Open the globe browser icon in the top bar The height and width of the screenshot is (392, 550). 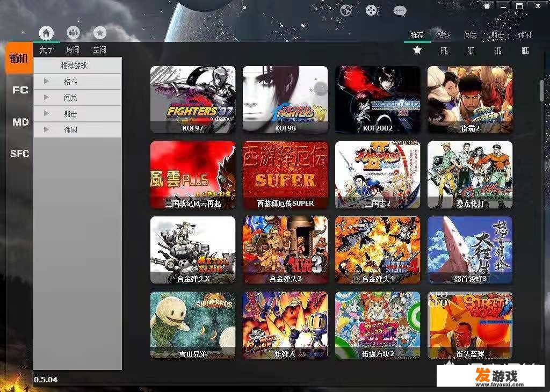(346, 10)
